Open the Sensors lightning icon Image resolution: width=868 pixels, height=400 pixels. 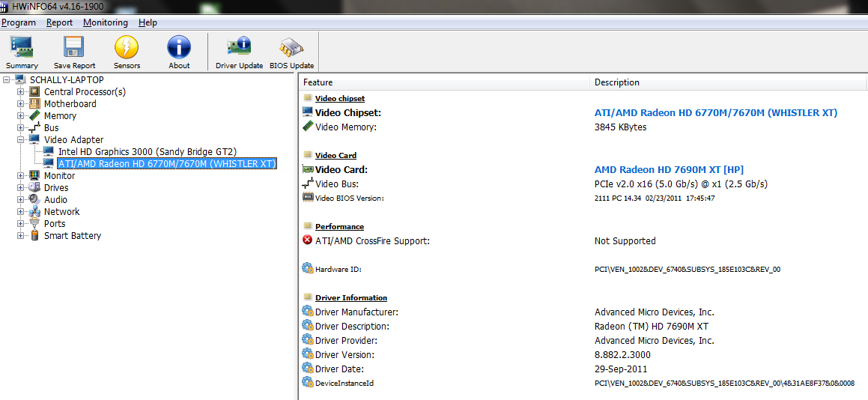coord(127,48)
